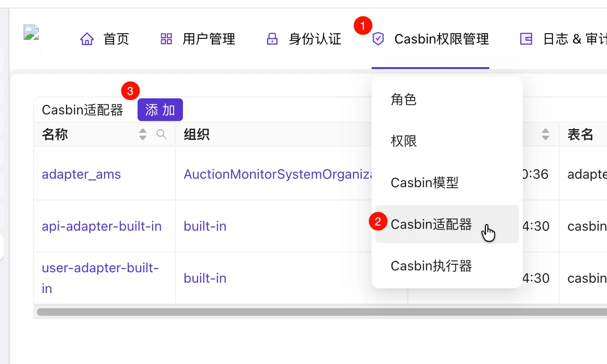
Task: Click the shield icon beside Casbin权限管理
Action: (378, 39)
